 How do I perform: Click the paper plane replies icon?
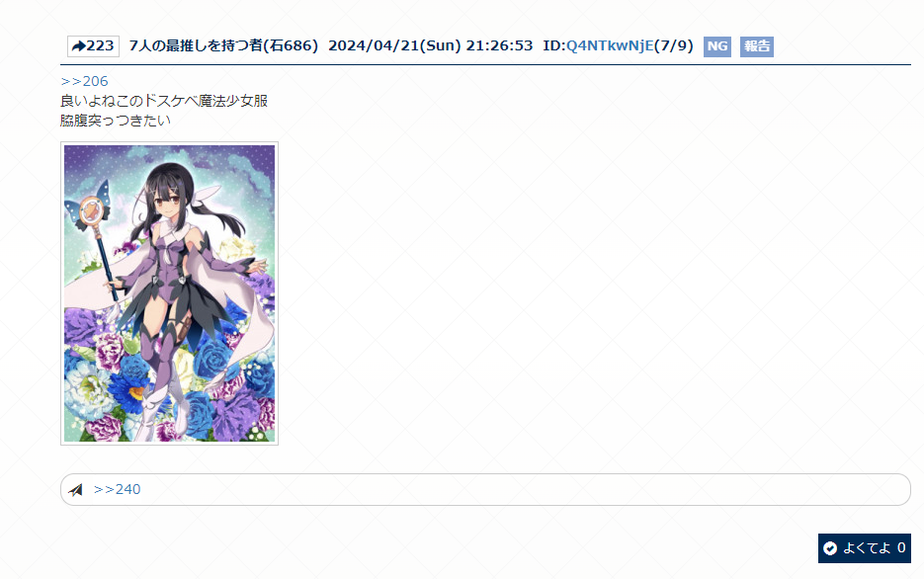(75, 489)
